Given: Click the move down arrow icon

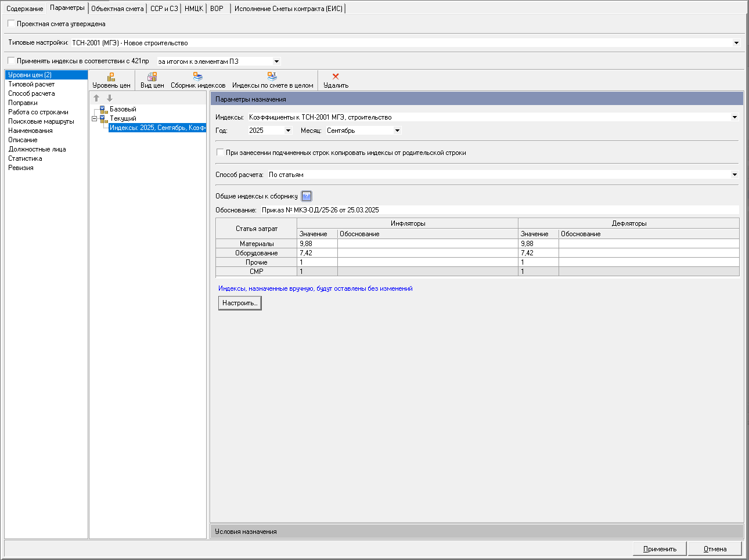Looking at the screenshot, I should [109, 98].
